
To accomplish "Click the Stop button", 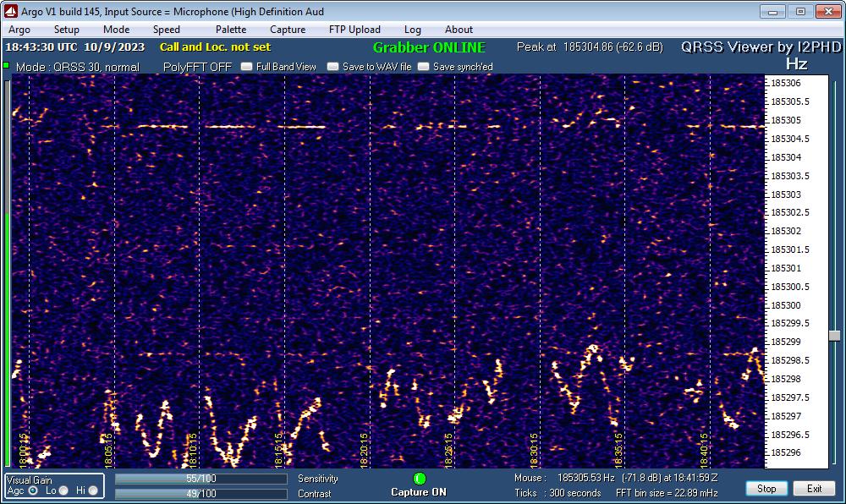I will tap(766, 489).
